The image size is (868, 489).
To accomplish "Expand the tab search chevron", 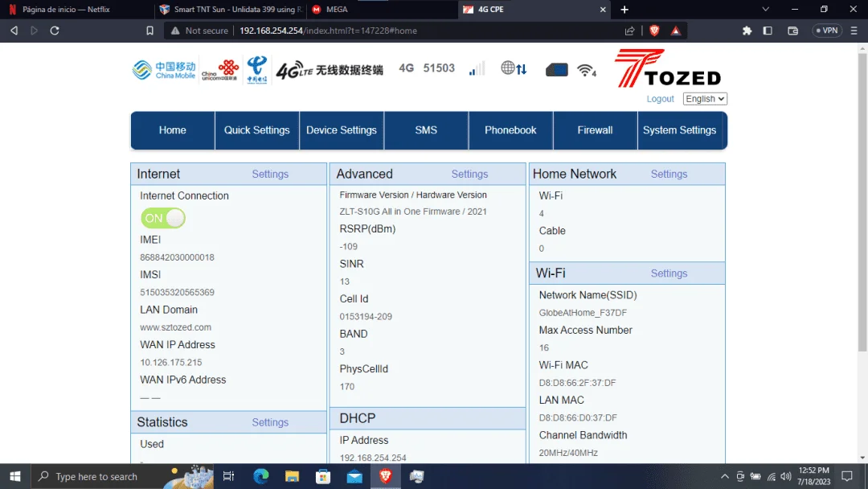I will click(766, 9).
